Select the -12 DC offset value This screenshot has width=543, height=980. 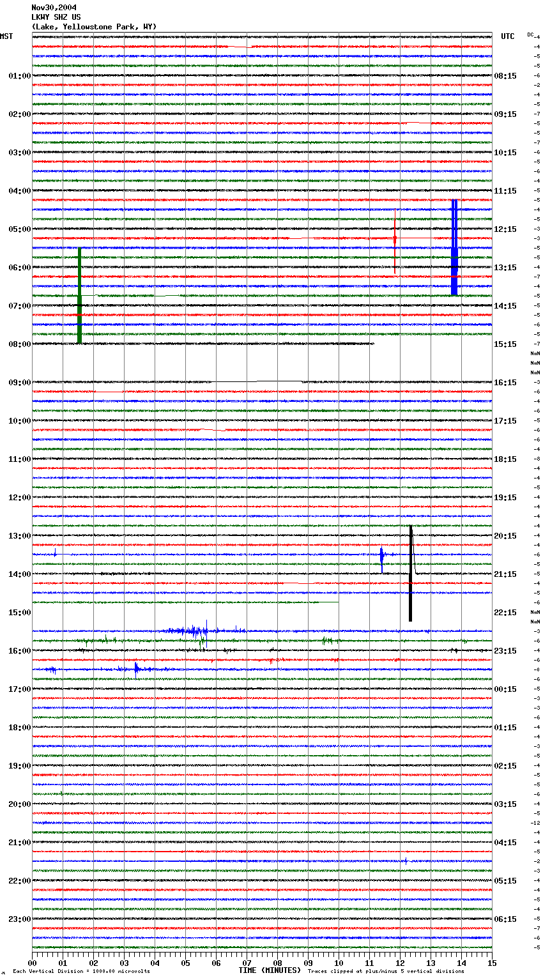pyautogui.click(x=535, y=823)
